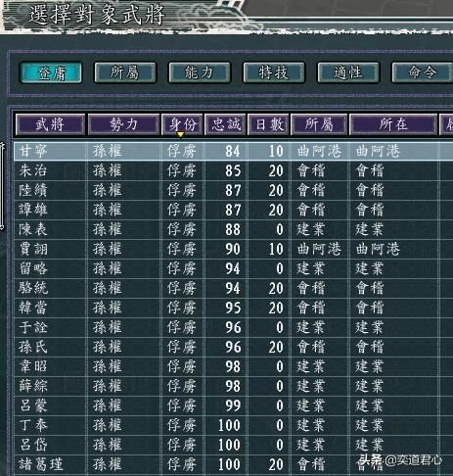Click loyalty 99 in 呂蒙 row
The image size is (453, 476).
(x=233, y=405)
